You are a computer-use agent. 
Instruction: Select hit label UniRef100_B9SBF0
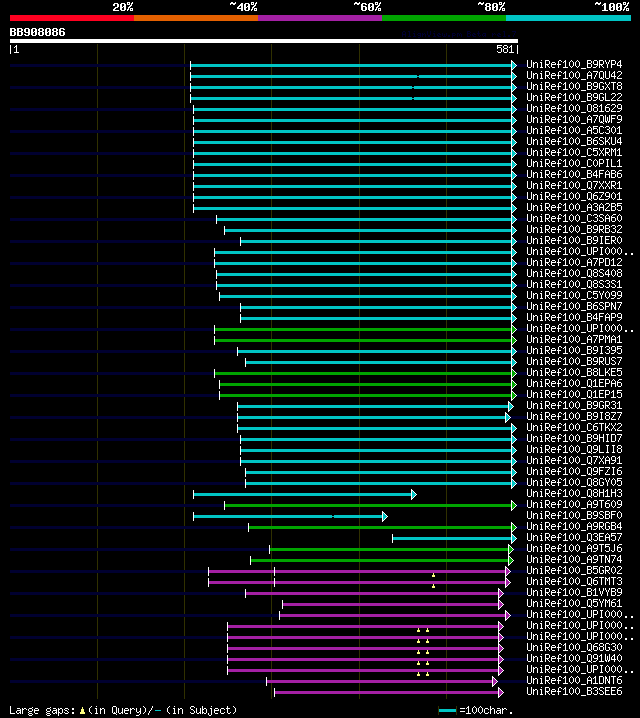point(574,515)
